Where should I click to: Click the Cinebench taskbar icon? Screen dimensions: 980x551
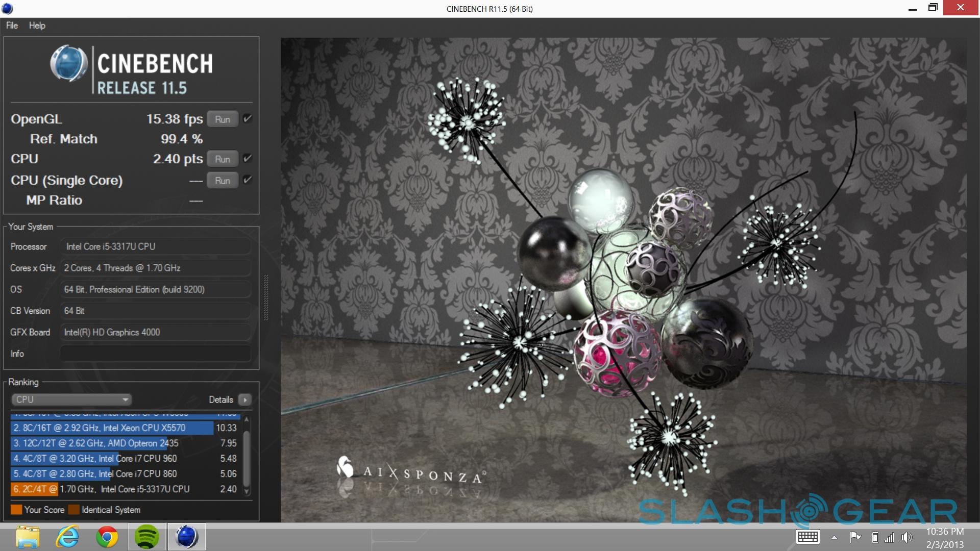coord(186,537)
